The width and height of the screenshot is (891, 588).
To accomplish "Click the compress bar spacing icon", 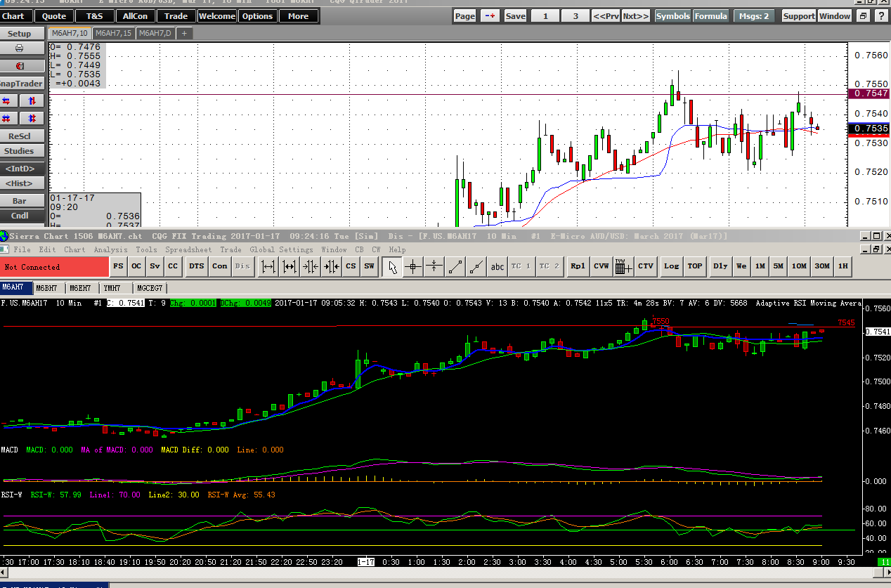I will click(x=289, y=266).
